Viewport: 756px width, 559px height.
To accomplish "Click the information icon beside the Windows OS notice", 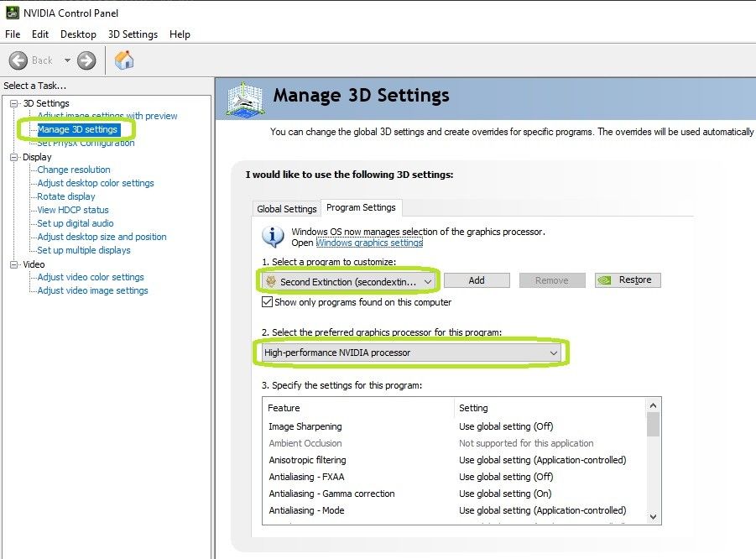I will 273,237.
